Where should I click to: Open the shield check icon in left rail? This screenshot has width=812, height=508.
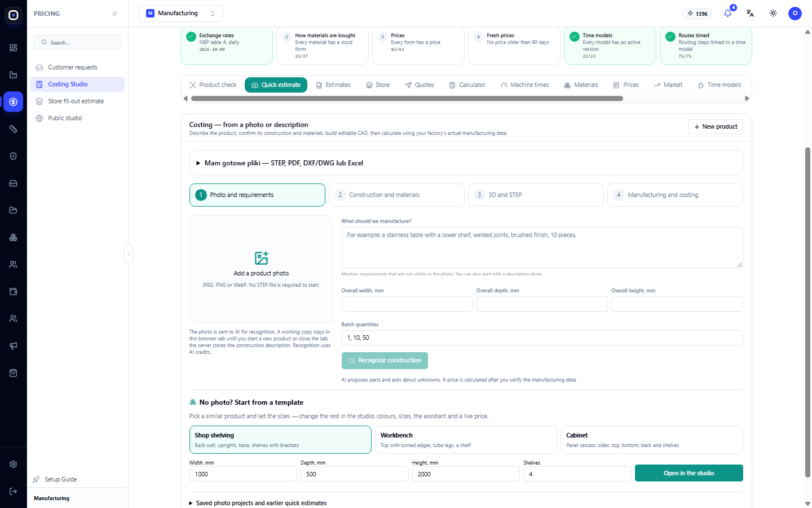(x=14, y=156)
